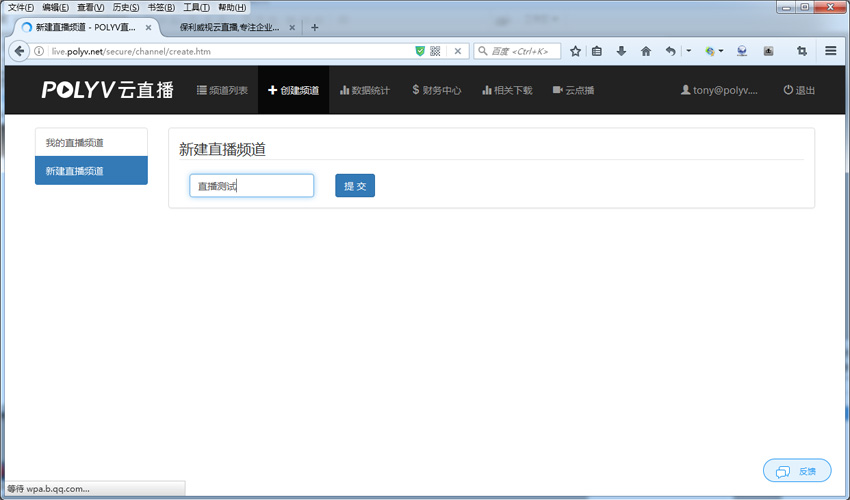Open the Firefox hamburger menu
The width and height of the screenshot is (850, 500).
[x=830, y=51]
